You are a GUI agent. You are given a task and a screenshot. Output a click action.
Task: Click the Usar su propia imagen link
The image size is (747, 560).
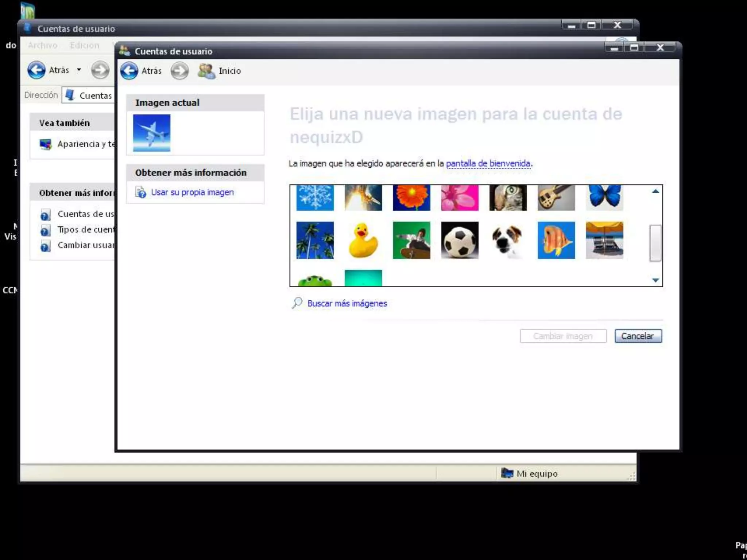[192, 192]
